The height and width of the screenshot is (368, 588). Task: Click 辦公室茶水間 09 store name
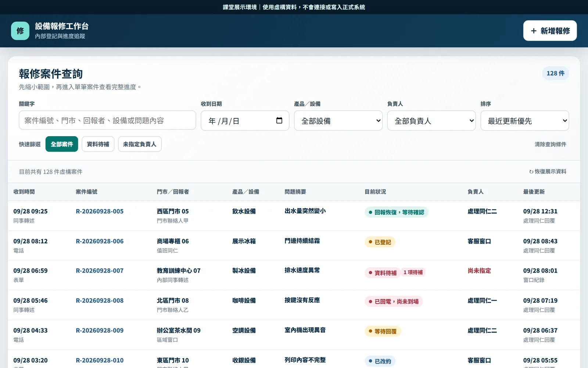[179, 330]
